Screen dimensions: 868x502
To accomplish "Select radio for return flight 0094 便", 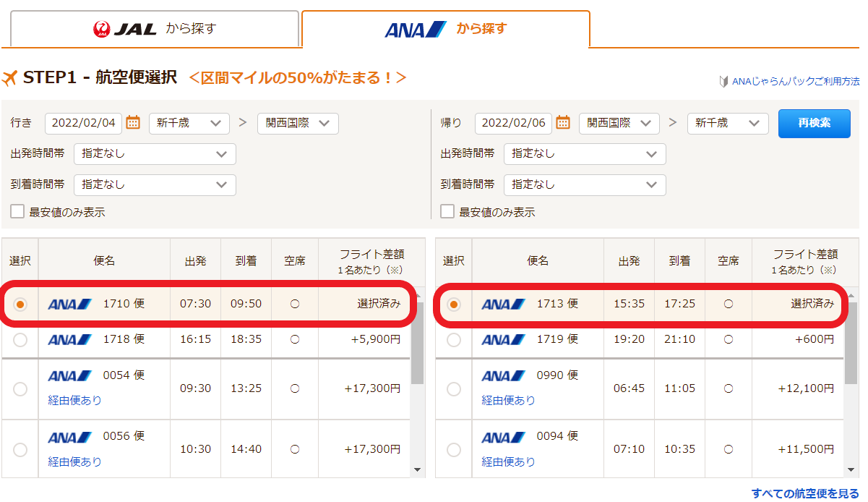I will [454, 450].
